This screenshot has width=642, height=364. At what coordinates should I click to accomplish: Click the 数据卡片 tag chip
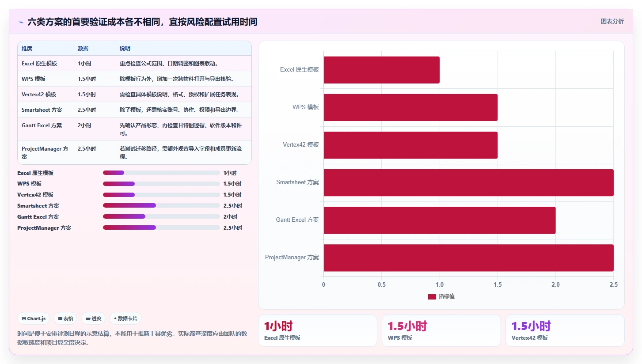click(x=125, y=318)
